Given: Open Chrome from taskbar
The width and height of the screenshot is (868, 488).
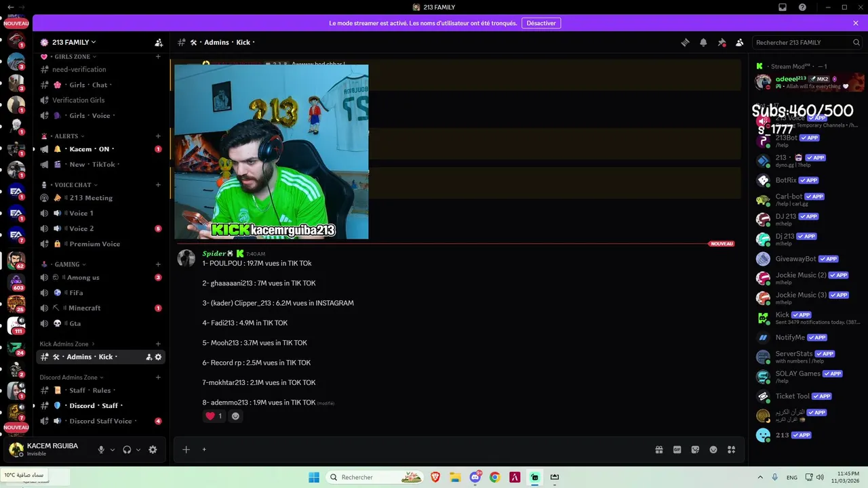Looking at the screenshot, I should pyautogui.click(x=495, y=477).
